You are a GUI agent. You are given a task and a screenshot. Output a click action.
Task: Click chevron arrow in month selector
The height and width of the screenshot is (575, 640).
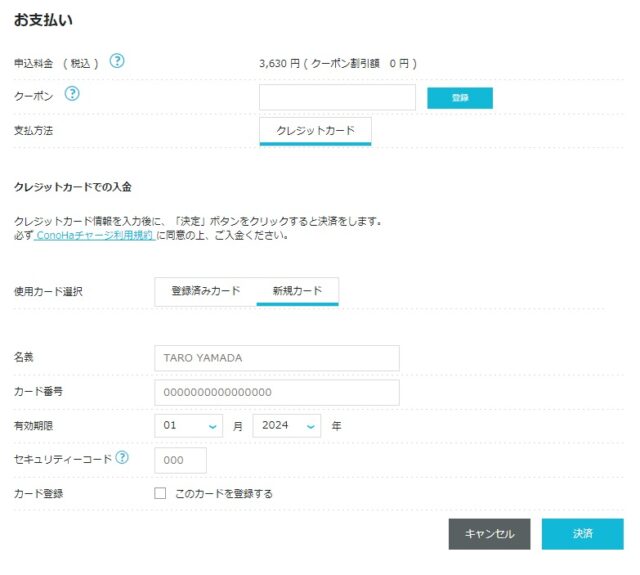(212, 426)
